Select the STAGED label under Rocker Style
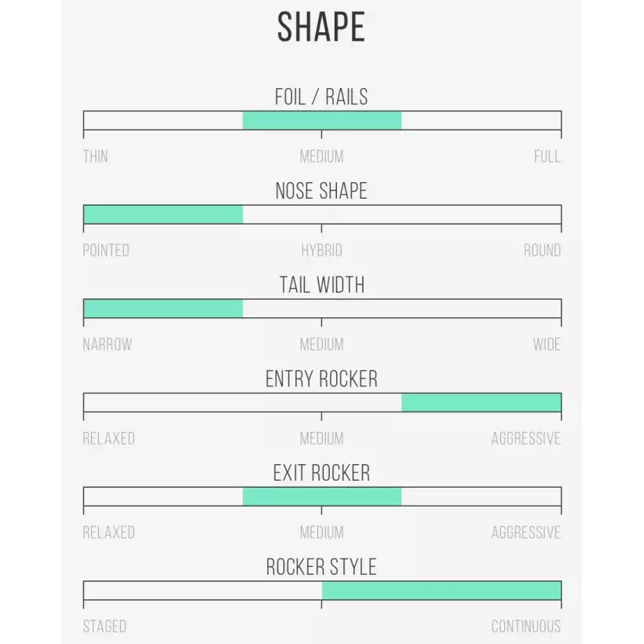644x644 pixels. click(x=104, y=627)
